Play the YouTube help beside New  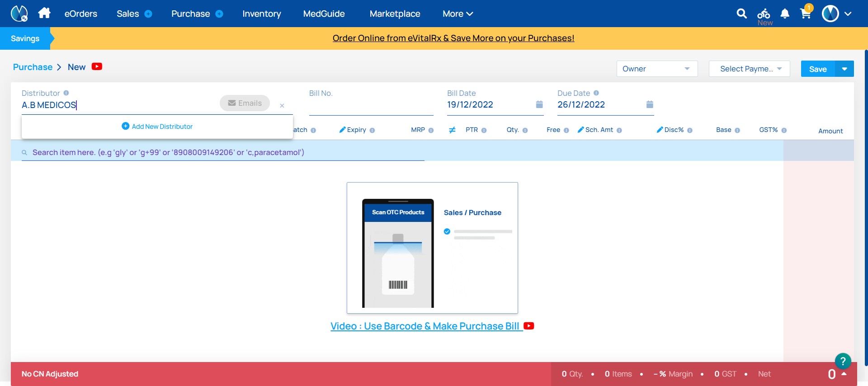click(97, 66)
